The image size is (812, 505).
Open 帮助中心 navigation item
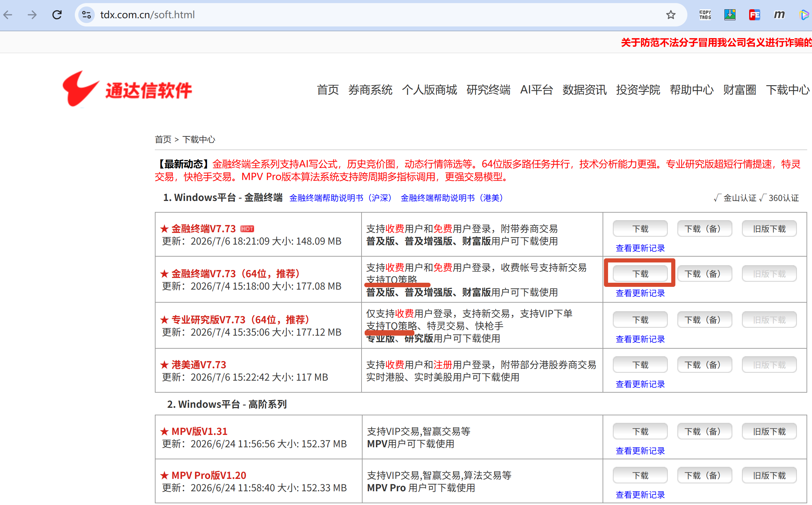[x=691, y=90]
